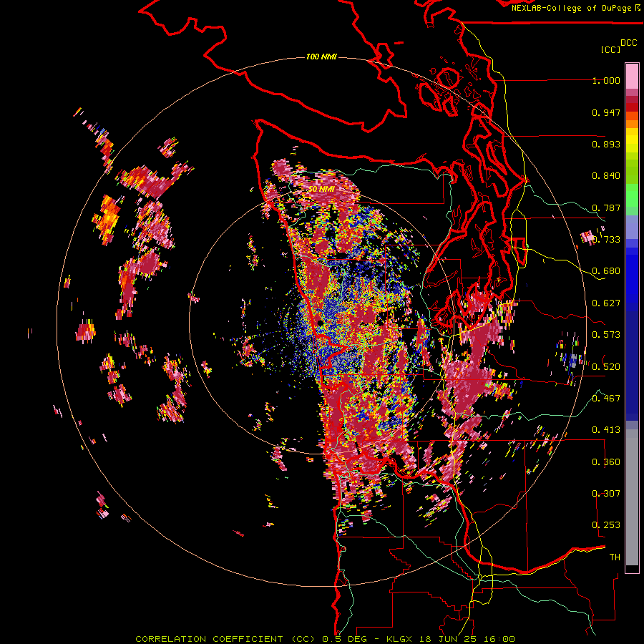Click the 0.413 legend value
Screen dimensions: 644x644
606,430
